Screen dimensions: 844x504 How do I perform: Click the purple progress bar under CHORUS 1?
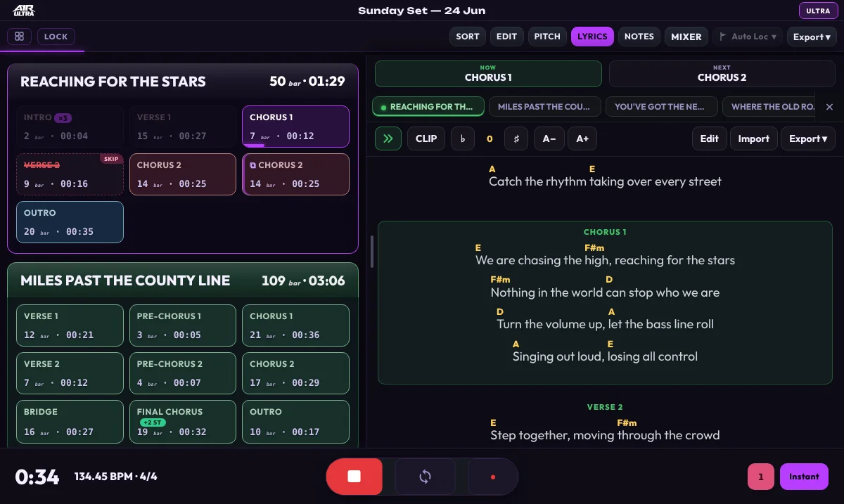click(254, 146)
